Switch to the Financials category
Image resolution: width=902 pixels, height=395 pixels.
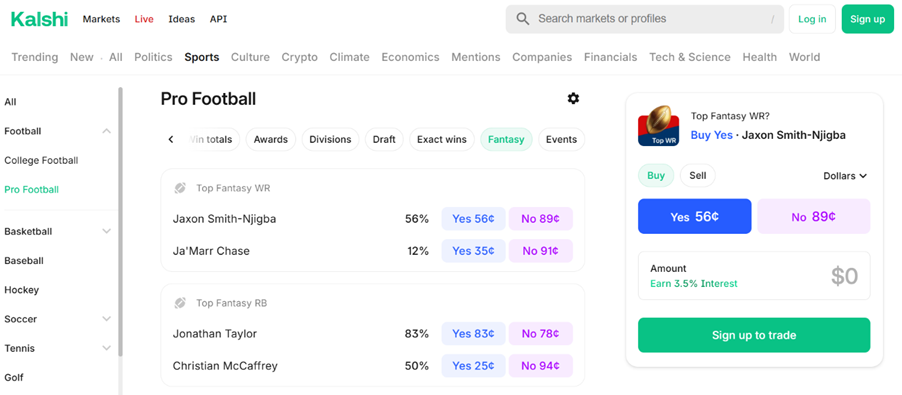[x=610, y=57]
